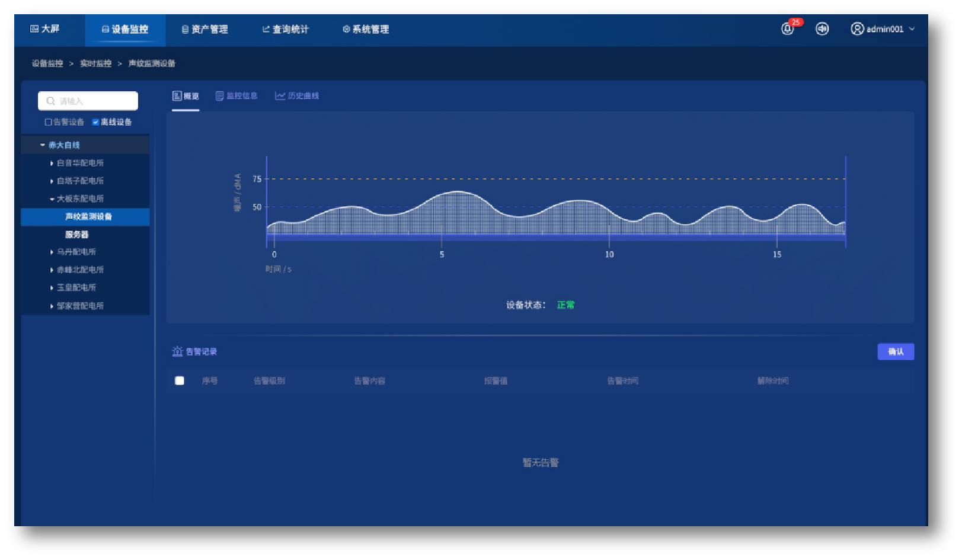Viewport: 962px width, 560px height.
Task: Uncheck the 离线设备 filter checkbox
Action: [95, 122]
